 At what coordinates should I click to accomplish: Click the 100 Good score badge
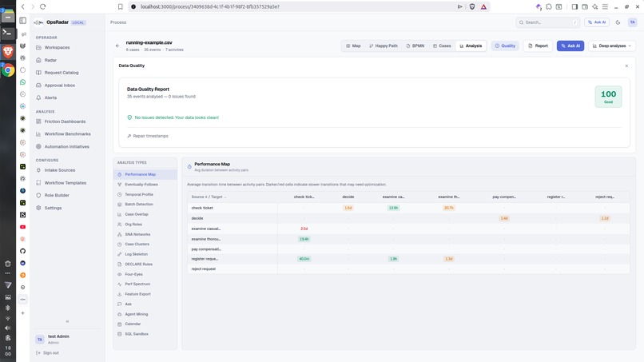click(x=608, y=97)
